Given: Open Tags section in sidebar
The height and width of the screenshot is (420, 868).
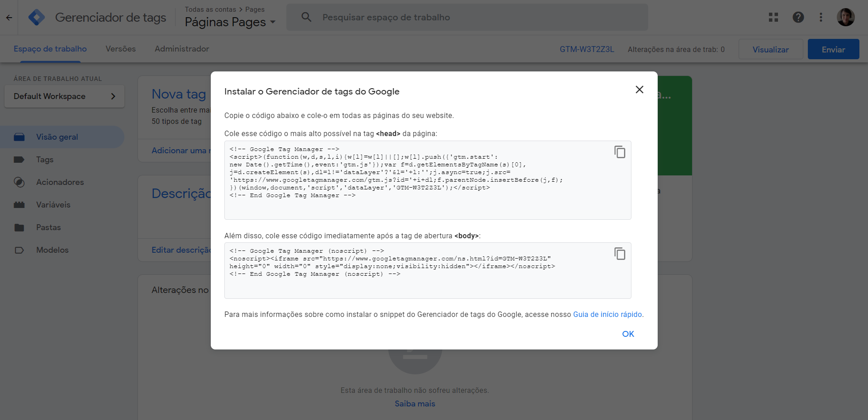Looking at the screenshot, I should click(x=45, y=160).
